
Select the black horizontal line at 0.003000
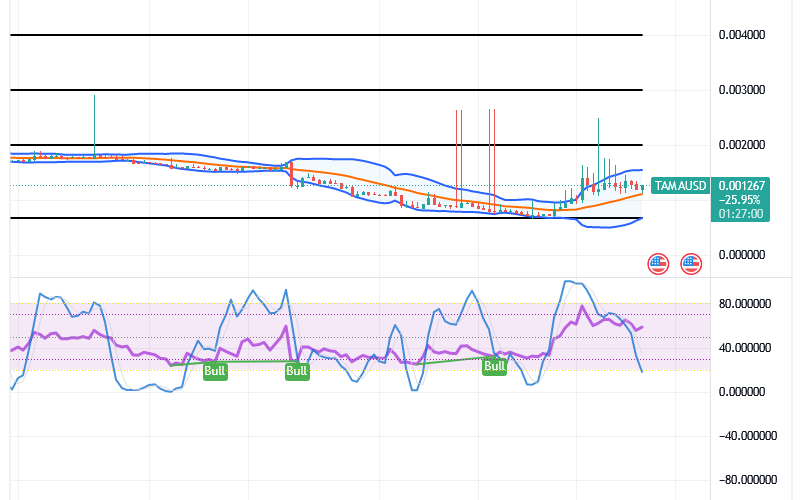[x=326, y=90]
